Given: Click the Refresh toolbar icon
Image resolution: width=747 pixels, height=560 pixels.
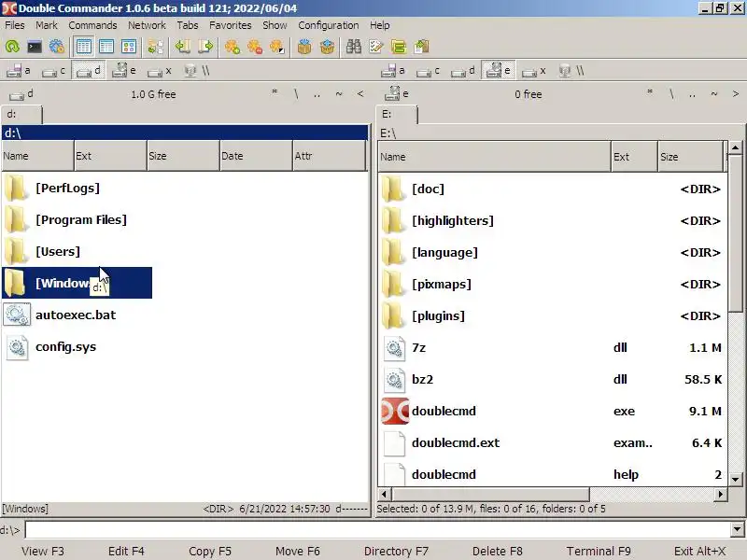Looking at the screenshot, I should [12, 47].
